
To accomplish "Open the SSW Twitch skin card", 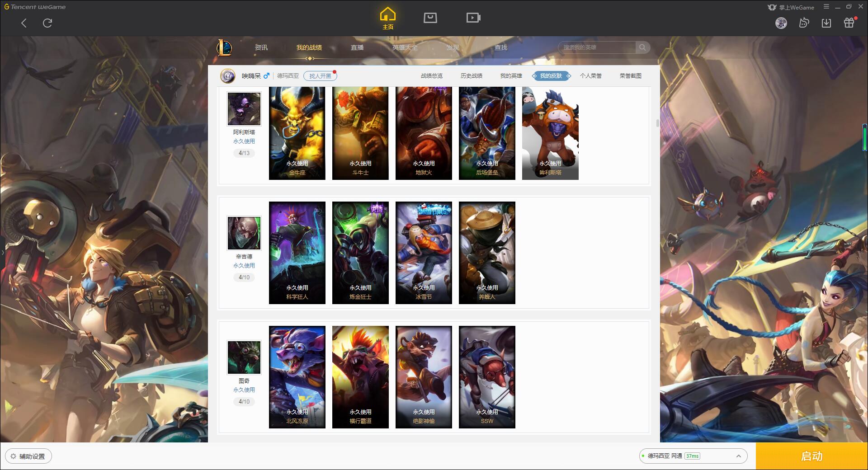I will (x=487, y=377).
